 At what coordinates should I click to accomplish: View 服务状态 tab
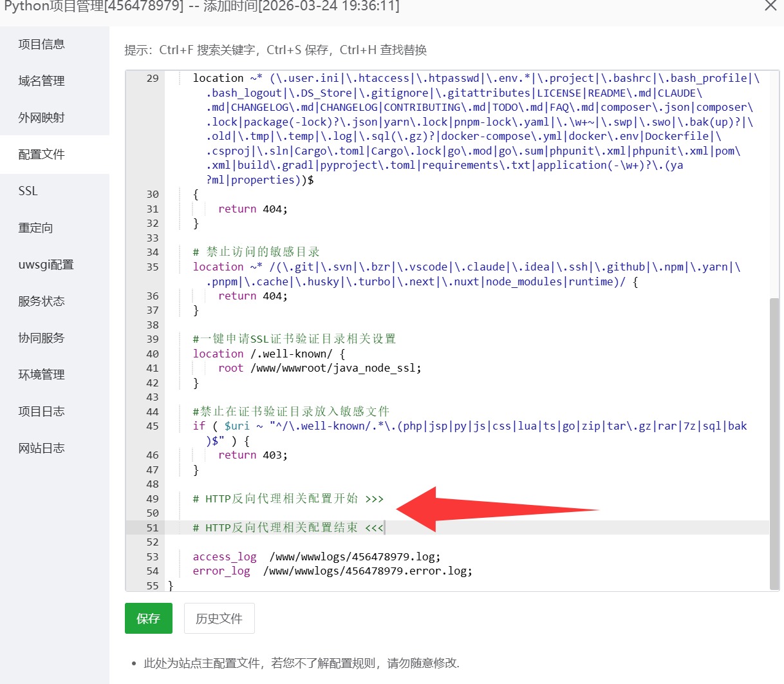point(42,301)
